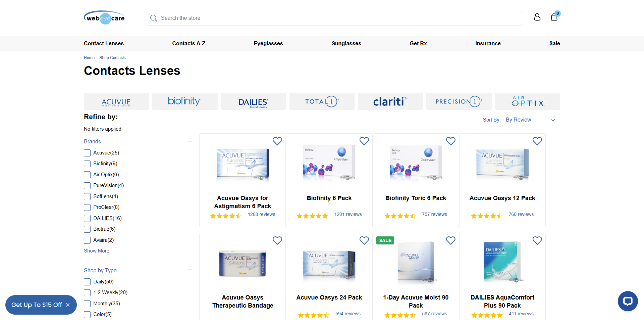Favorite DAILIES AquaComfort Plus with heart icon
Screen dimensions: 644x320
tap(537, 240)
